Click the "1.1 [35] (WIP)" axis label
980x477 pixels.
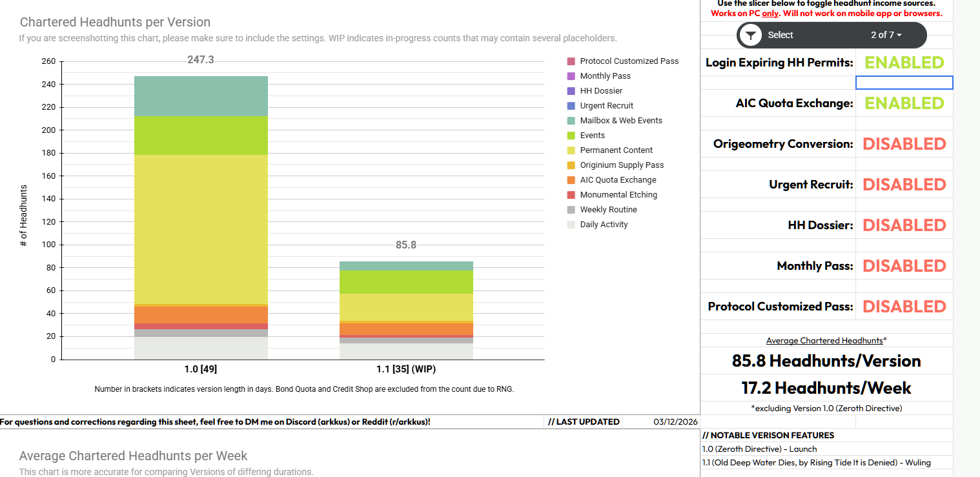tap(406, 370)
